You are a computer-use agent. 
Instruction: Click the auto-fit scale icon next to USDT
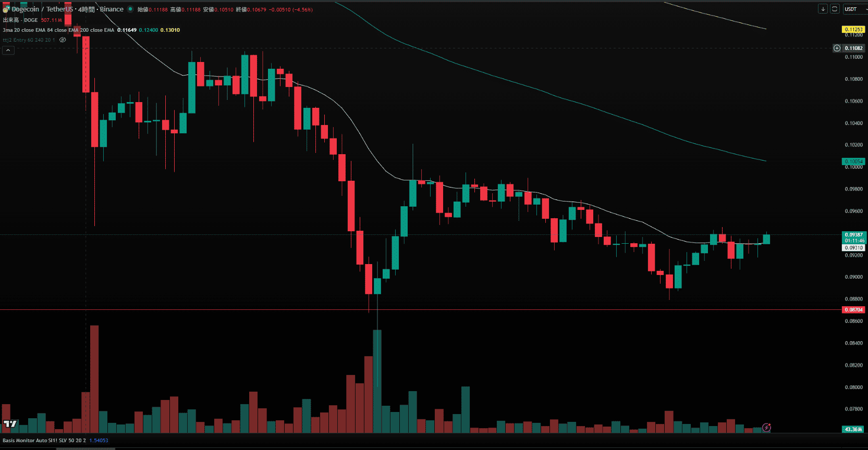click(835, 9)
